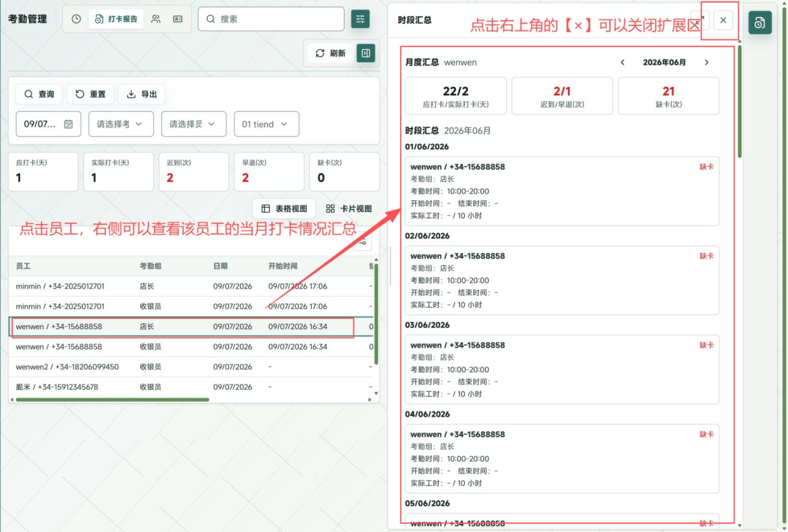Close the 时段汇总 panel with ×
Viewport: 788px width, 532px height.
[723, 20]
